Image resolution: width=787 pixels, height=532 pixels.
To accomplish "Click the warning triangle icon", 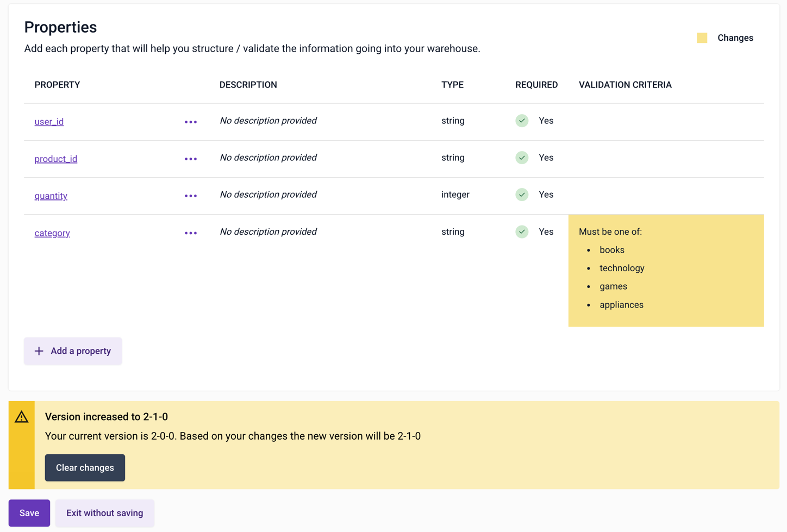I will pos(22,417).
